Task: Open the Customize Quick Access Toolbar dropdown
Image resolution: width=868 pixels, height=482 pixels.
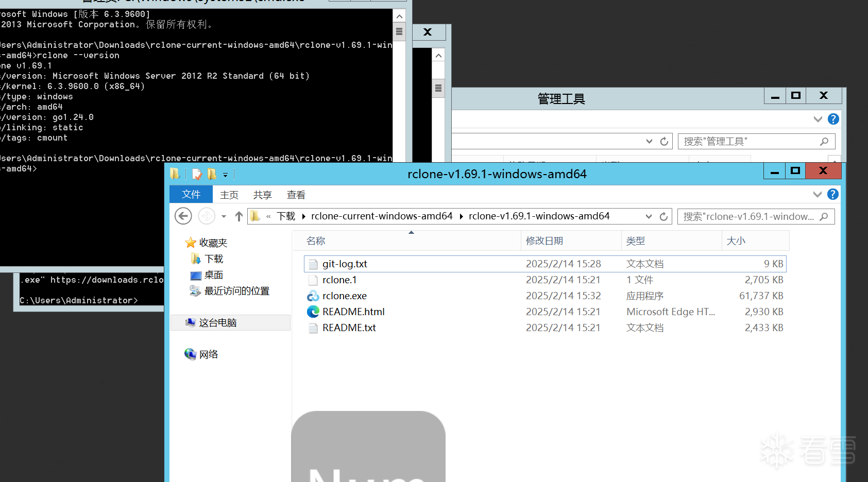Action: 225,175
